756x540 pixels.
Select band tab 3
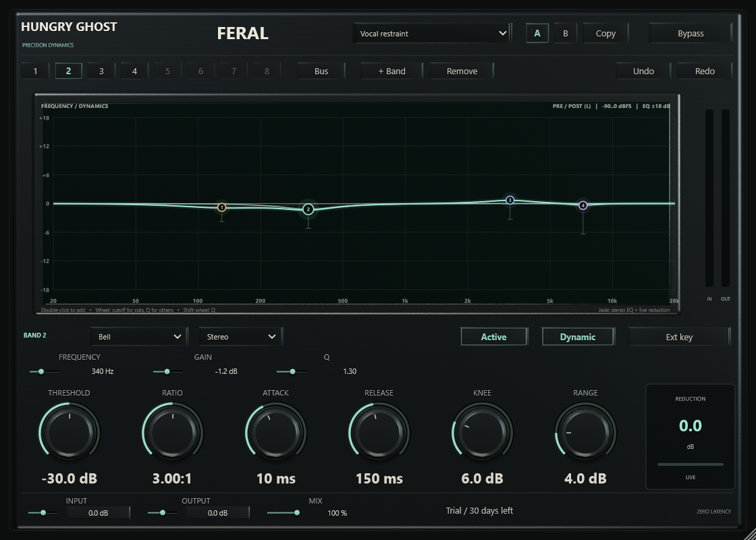click(x=101, y=71)
